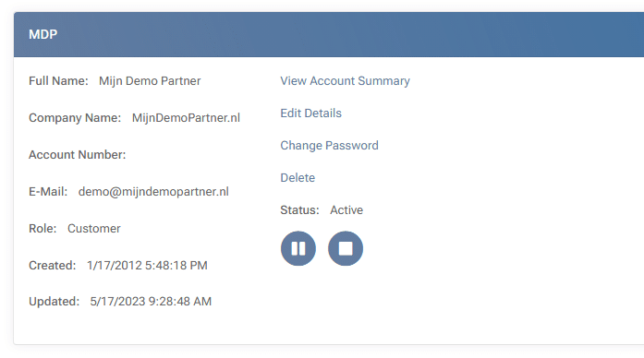644x358 pixels.
Task: Click the Delete account link
Action: tap(298, 178)
